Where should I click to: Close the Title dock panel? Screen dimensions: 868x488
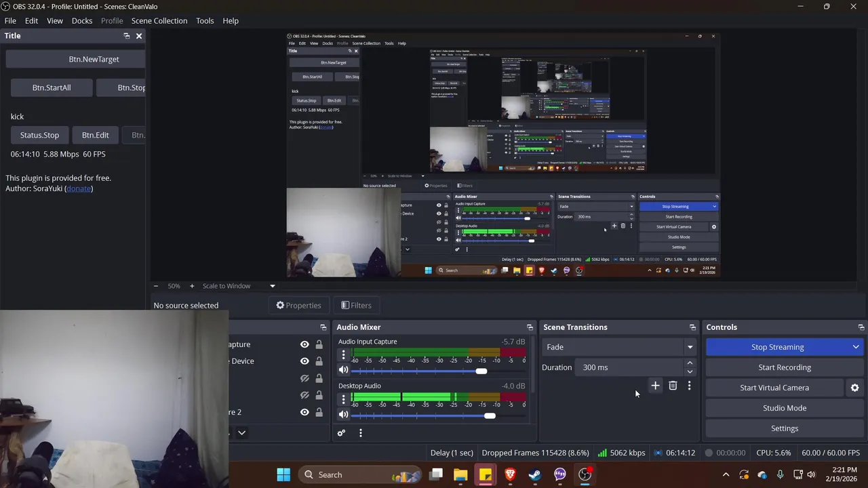point(139,36)
